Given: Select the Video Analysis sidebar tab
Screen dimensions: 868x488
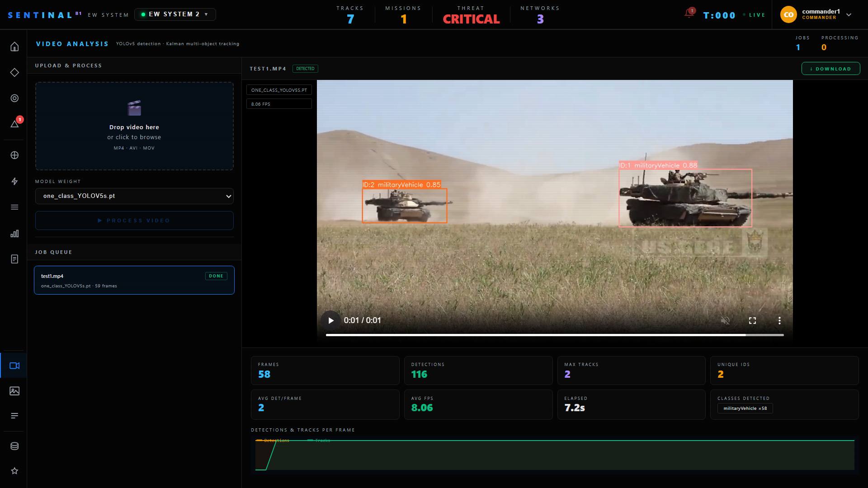Looking at the screenshot, I should tap(14, 366).
